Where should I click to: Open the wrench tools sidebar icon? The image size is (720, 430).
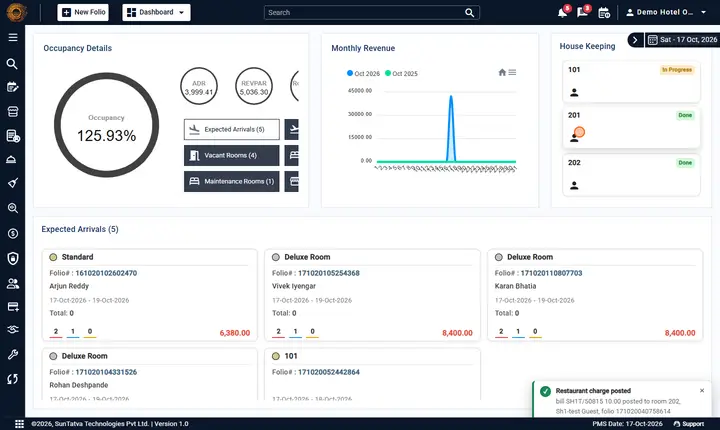[13, 354]
